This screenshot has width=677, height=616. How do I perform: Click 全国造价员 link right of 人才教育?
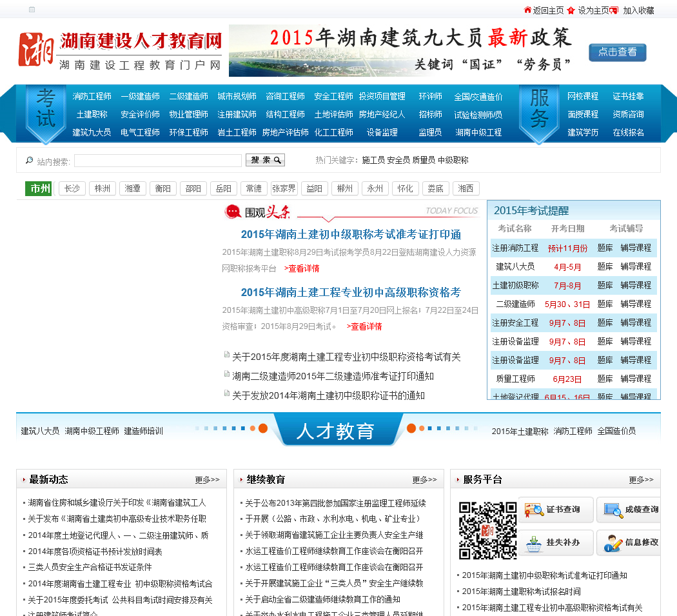[x=616, y=431]
